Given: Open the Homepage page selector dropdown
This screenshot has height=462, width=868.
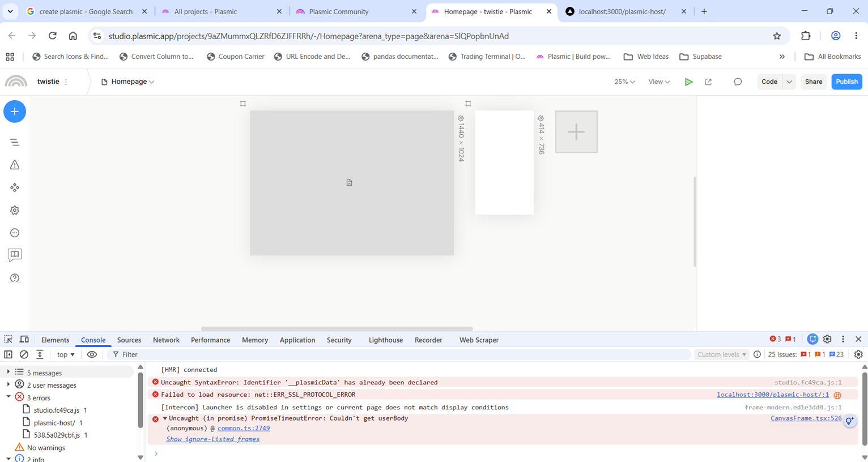Looking at the screenshot, I should [128, 82].
